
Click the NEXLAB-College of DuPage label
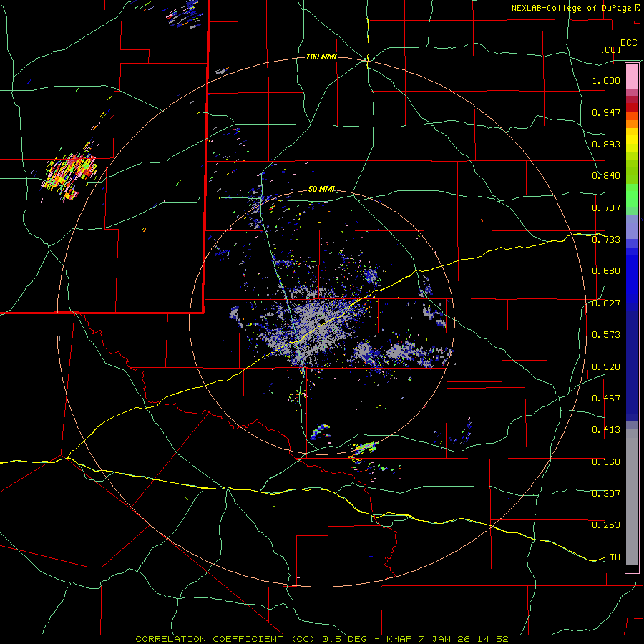coord(571,8)
